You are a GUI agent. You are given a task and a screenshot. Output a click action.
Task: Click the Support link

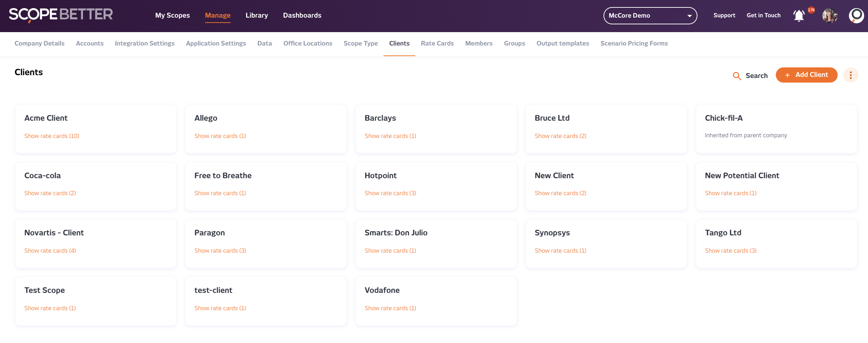[x=724, y=16]
